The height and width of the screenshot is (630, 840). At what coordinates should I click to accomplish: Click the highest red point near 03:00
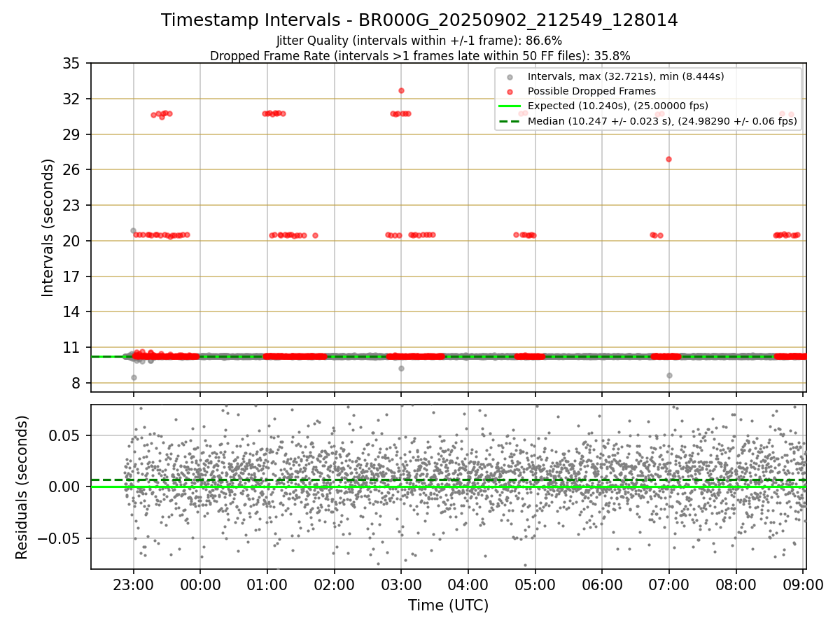(x=401, y=90)
